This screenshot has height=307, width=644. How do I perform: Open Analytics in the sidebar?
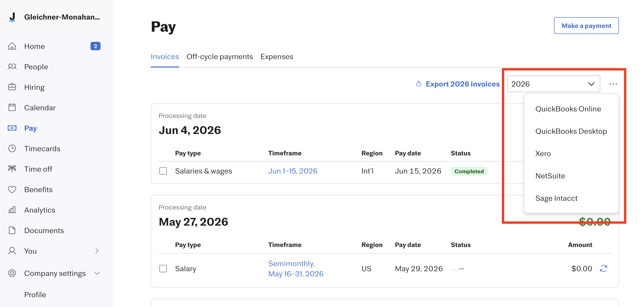pyautogui.click(x=40, y=210)
